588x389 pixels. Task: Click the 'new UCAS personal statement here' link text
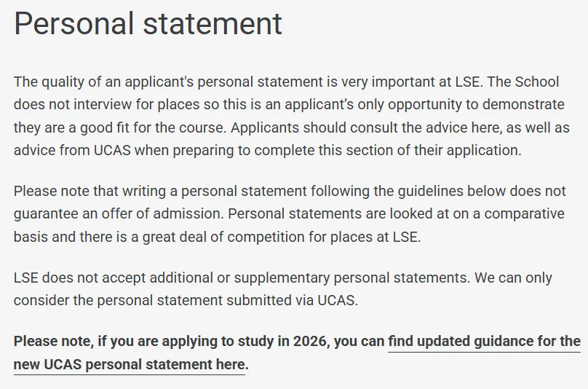coord(129,364)
